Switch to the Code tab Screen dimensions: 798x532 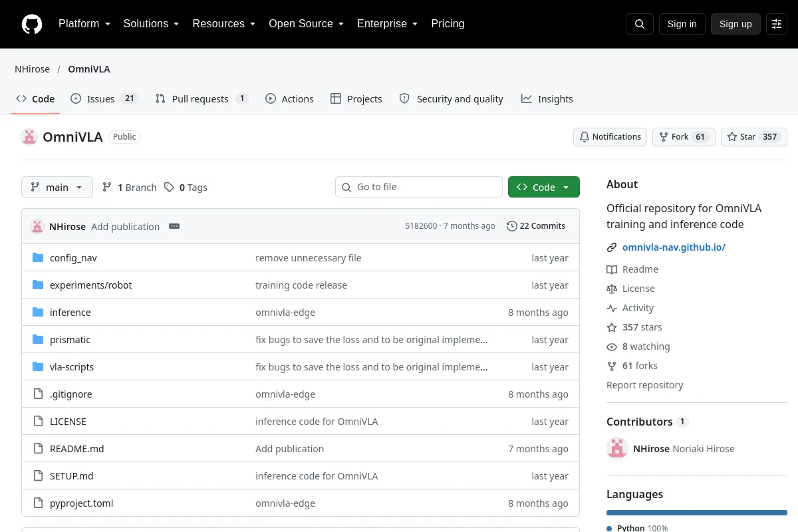(36, 99)
